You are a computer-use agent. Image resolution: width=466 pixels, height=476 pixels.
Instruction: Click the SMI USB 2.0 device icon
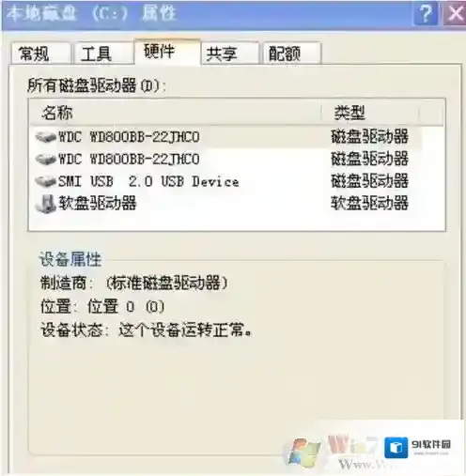(45, 181)
